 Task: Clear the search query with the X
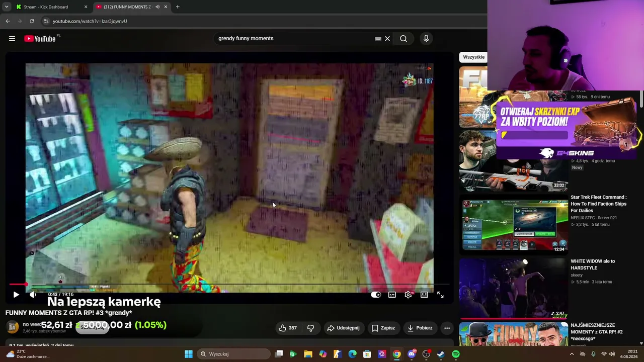387,39
